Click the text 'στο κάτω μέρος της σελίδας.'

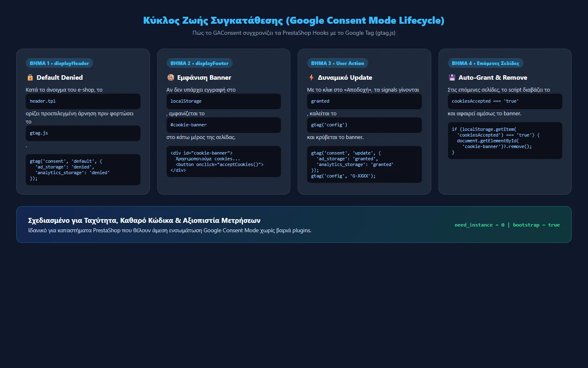201,137
